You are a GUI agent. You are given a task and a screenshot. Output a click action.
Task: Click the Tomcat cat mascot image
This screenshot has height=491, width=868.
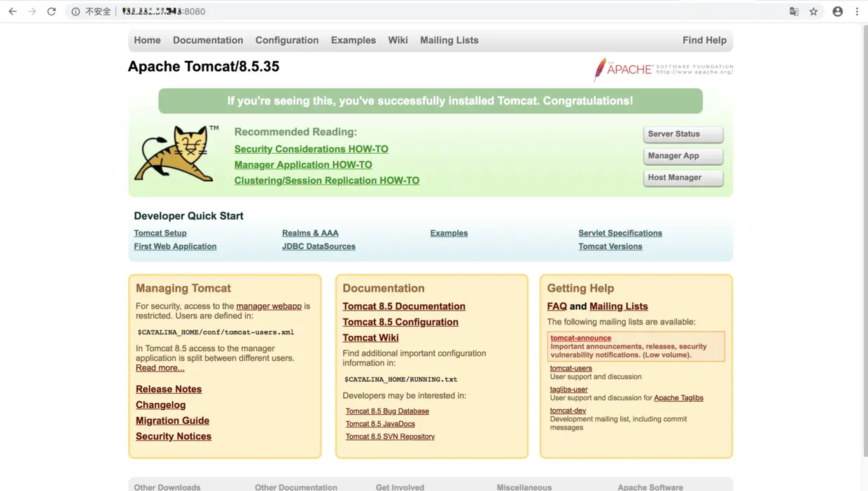[175, 154]
